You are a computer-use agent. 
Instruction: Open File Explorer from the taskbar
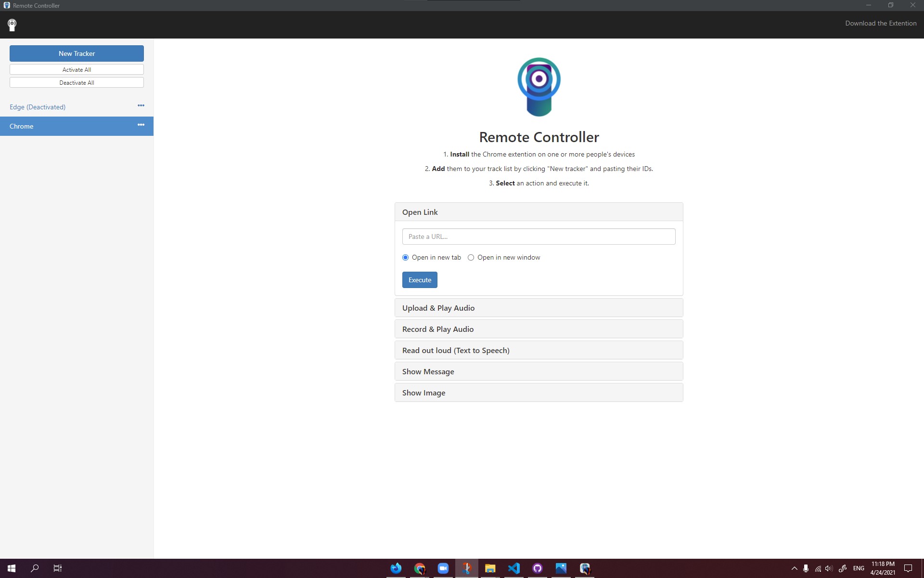[490, 568]
